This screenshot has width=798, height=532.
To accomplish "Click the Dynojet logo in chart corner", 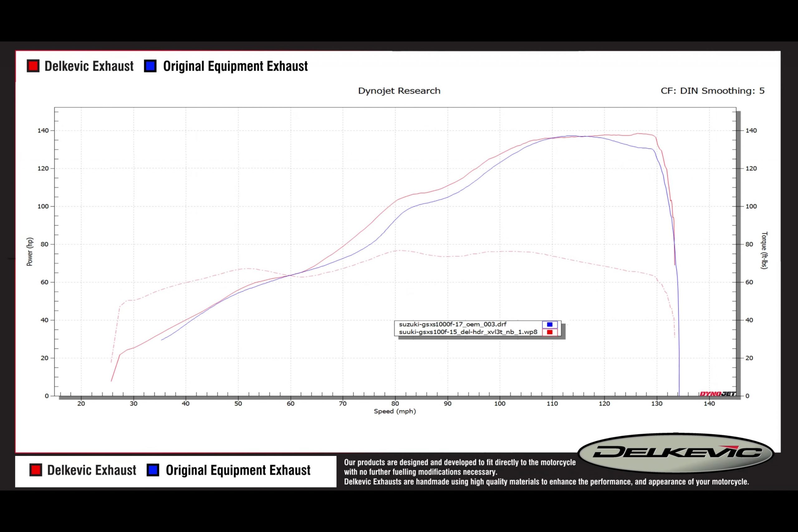I will coord(717,394).
